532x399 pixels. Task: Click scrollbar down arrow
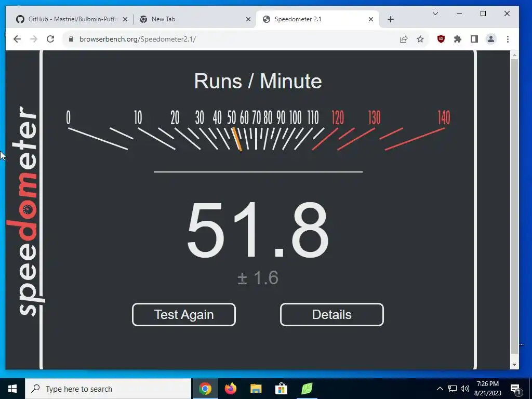tap(514, 365)
